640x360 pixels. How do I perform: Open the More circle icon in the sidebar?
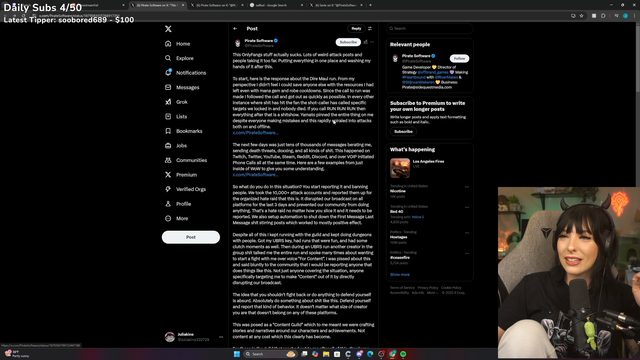coord(168,218)
